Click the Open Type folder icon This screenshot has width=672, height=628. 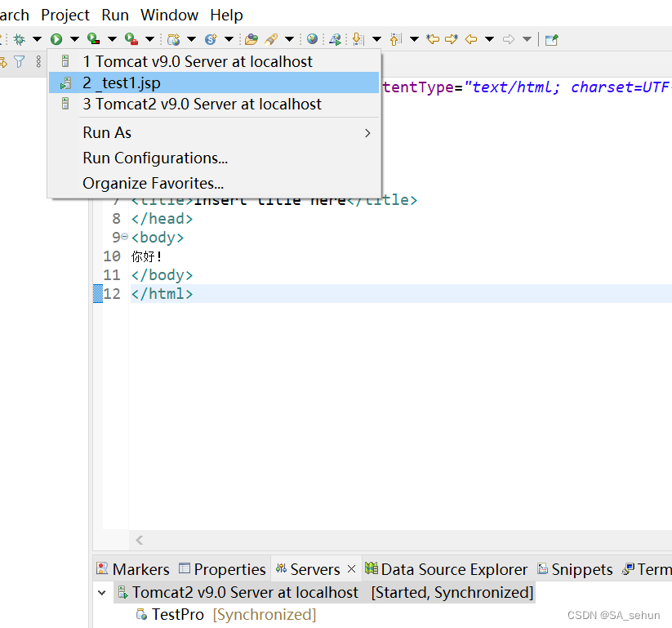(x=251, y=38)
